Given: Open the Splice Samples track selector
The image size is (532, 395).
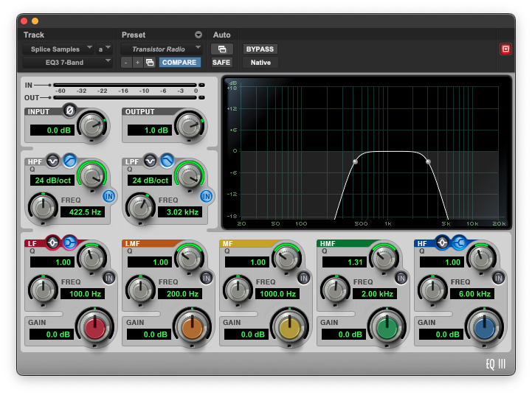Looking at the screenshot, I should click(58, 49).
